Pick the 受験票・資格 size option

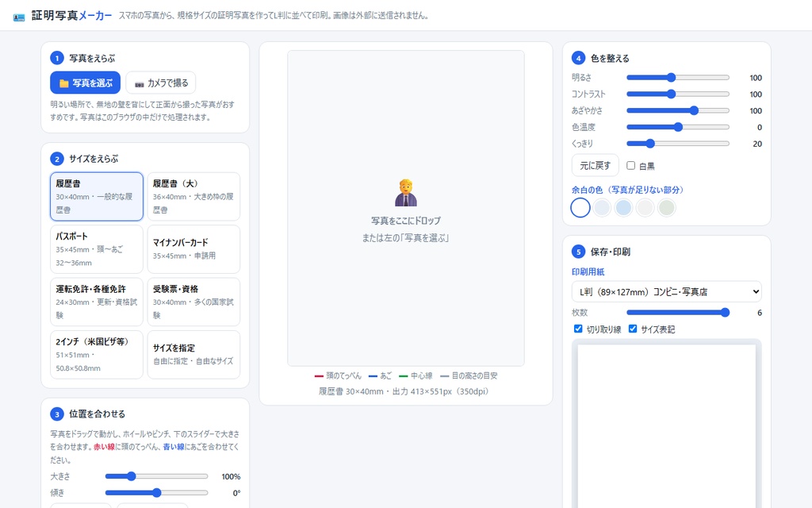(193, 302)
